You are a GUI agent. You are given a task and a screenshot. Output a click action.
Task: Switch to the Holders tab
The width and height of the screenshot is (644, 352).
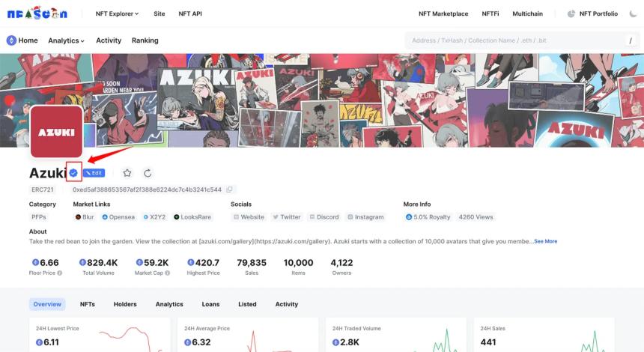tap(125, 304)
